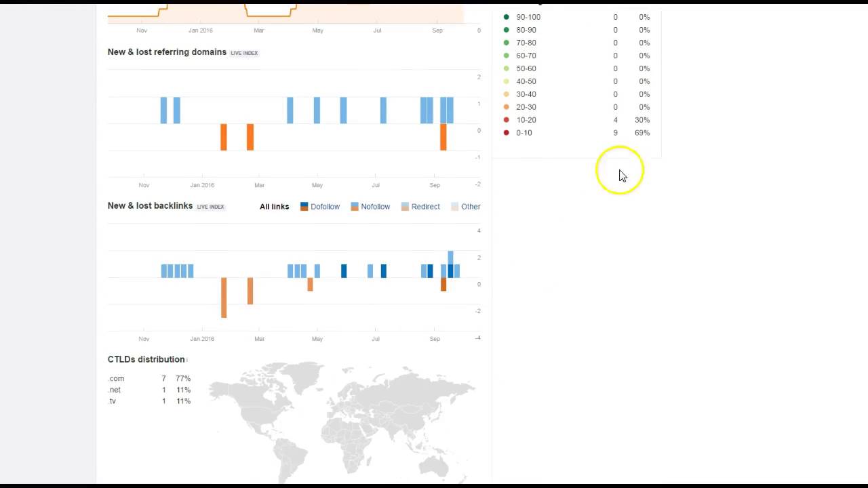The image size is (868, 488).
Task: Click the LIVE INDEX badge beside referring domains
Action: point(244,53)
